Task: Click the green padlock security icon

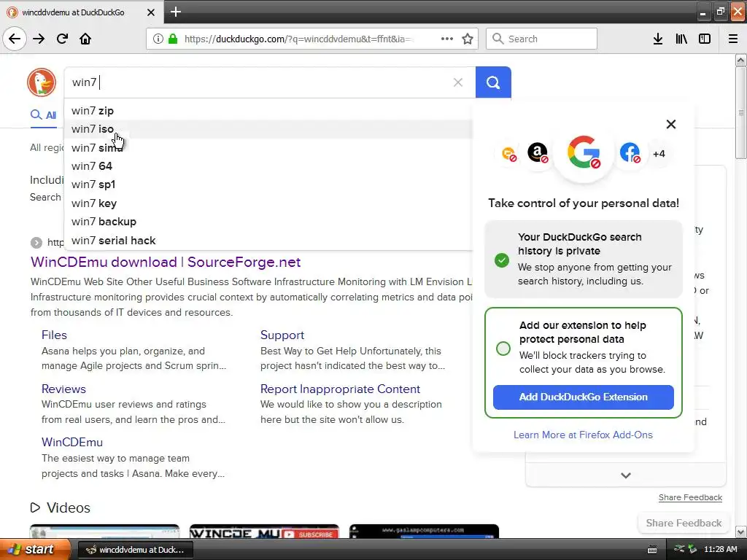Action: pos(173,39)
